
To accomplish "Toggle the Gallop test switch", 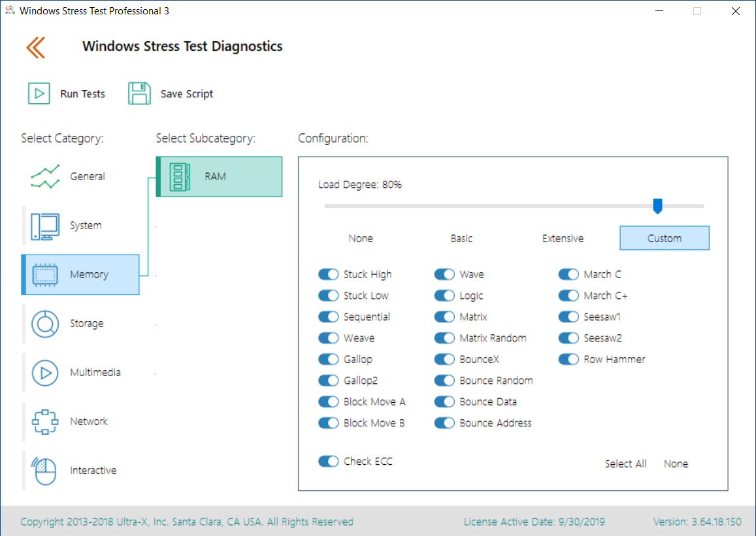I will coord(328,359).
